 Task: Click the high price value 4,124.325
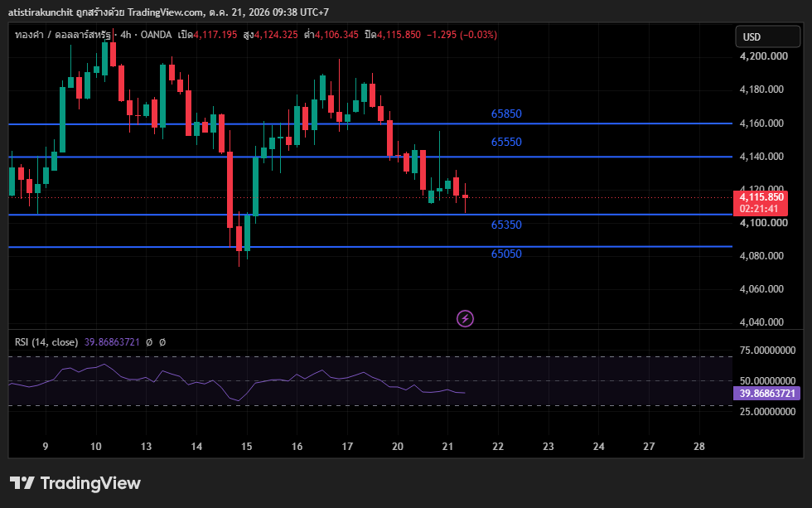[276, 35]
